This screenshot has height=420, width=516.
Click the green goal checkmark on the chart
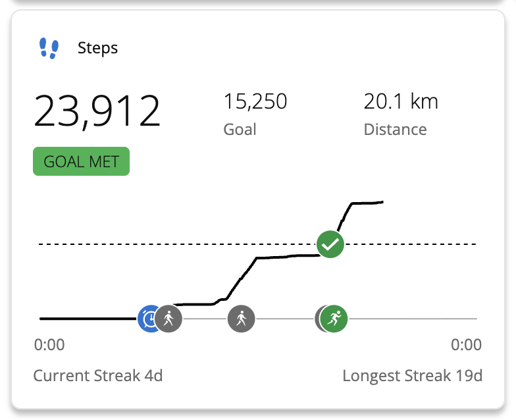[330, 244]
